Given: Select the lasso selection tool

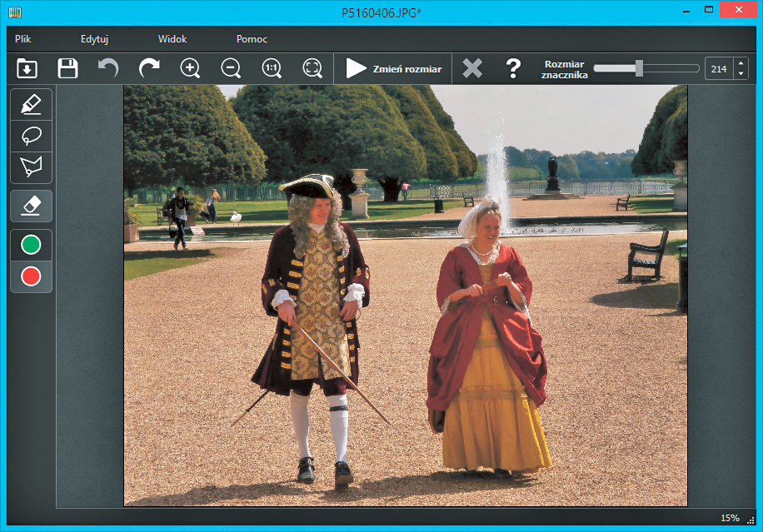Looking at the screenshot, I should 31,135.
